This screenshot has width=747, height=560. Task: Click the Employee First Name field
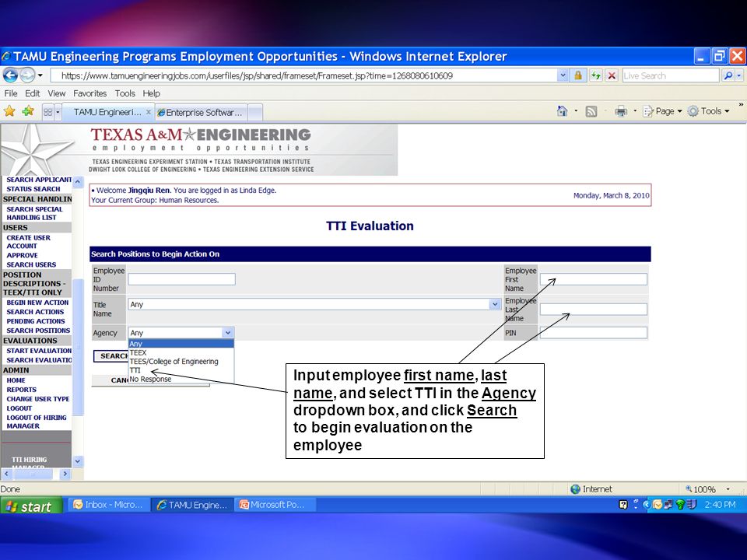click(x=594, y=279)
